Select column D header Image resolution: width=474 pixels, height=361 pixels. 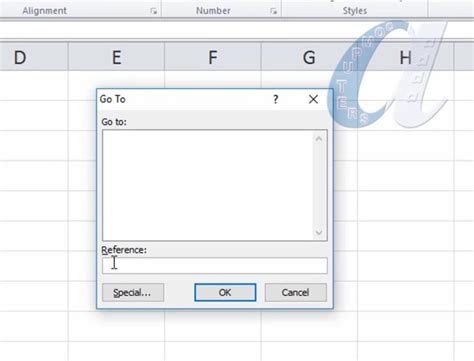[33, 57]
